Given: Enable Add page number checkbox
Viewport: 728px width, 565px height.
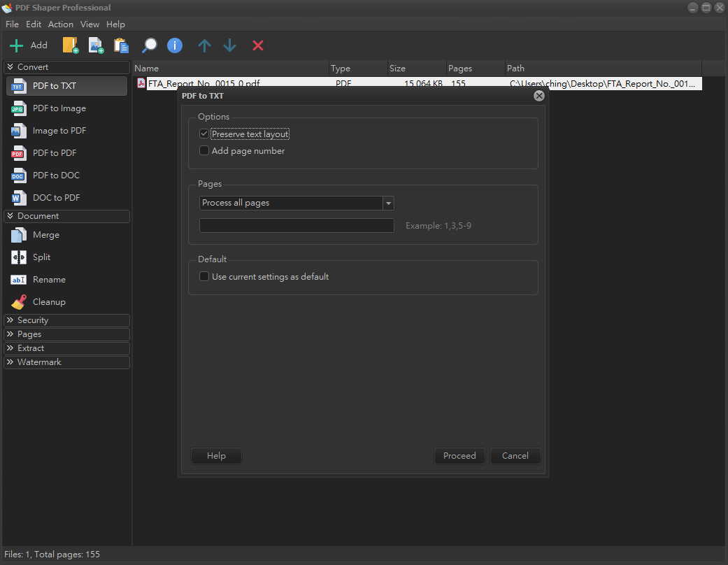Looking at the screenshot, I should [204, 150].
